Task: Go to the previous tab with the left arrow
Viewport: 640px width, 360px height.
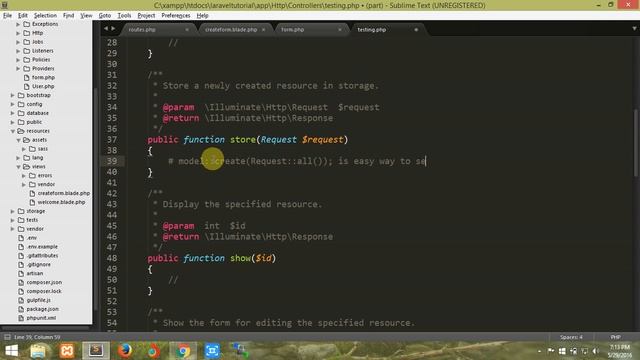Action: point(106,29)
